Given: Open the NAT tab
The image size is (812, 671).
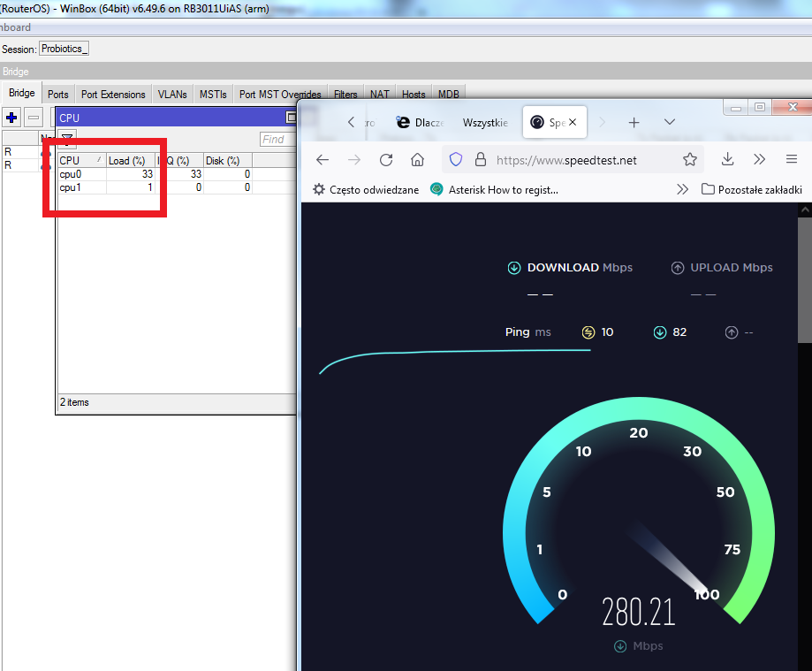Looking at the screenshot, I should (380, 95).
